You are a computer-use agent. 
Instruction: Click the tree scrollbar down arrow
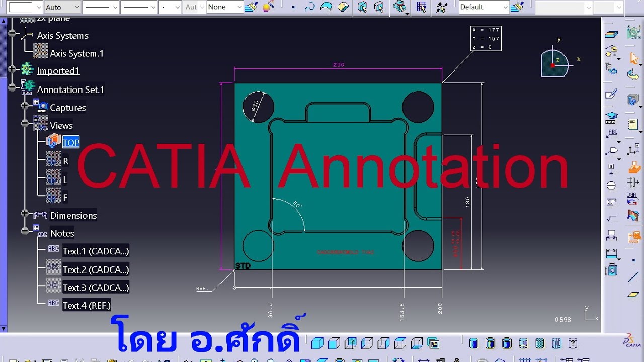(4, 329)
